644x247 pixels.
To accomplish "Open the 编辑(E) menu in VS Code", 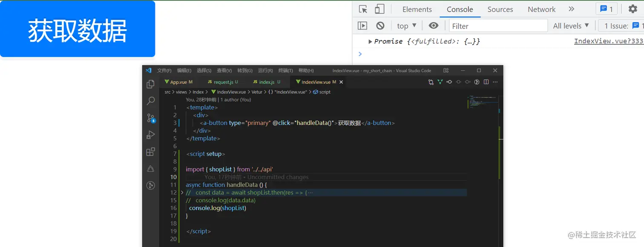I will (x=184, y=71).
